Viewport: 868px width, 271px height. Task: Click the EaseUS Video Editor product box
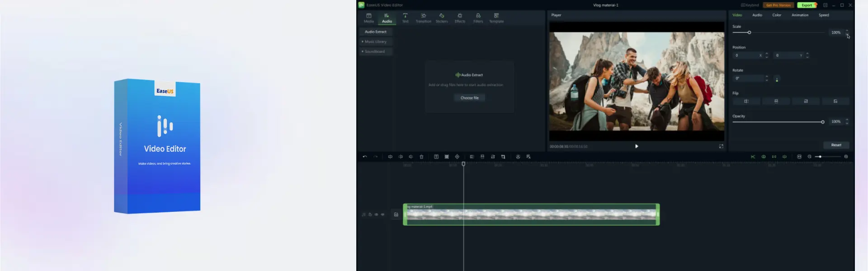pos(157,146)
